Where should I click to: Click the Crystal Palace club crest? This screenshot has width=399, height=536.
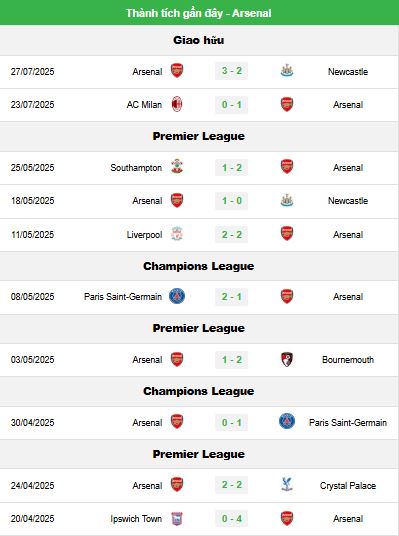tap(287, 485)
